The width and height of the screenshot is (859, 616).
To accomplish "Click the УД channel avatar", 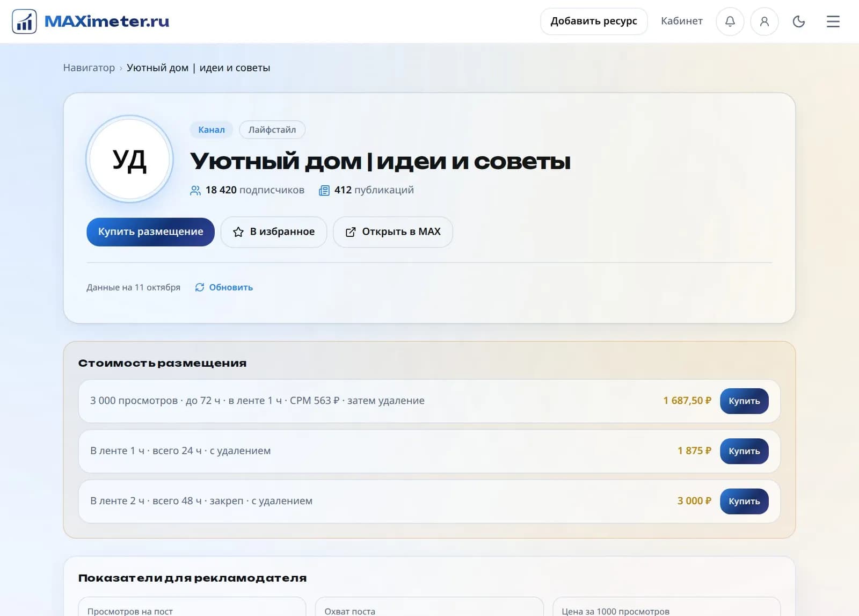I will point(129,159).
